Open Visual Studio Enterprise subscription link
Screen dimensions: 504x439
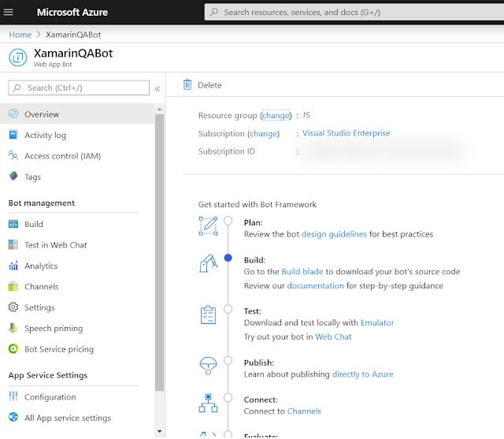[346, 133]
